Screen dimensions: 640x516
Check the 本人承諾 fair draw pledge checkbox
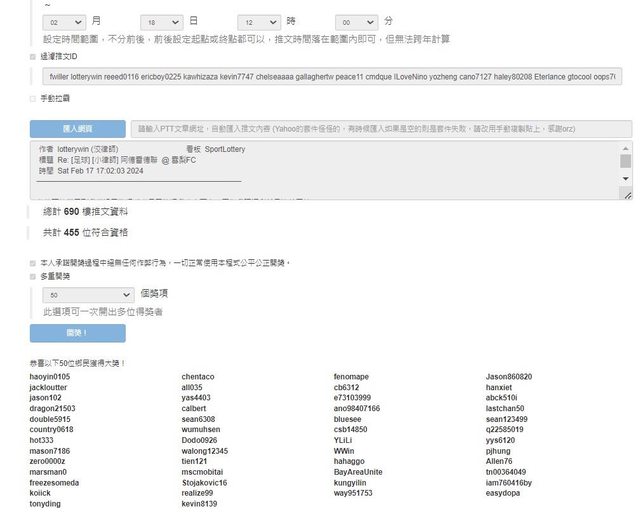coord(33,263)
